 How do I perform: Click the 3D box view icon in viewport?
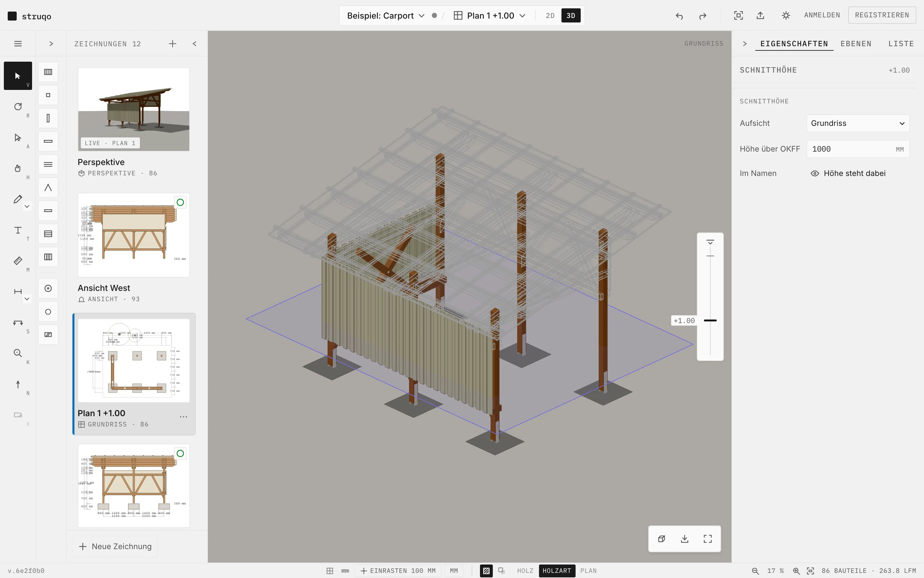pyautogui.click(x=662, y=539)
